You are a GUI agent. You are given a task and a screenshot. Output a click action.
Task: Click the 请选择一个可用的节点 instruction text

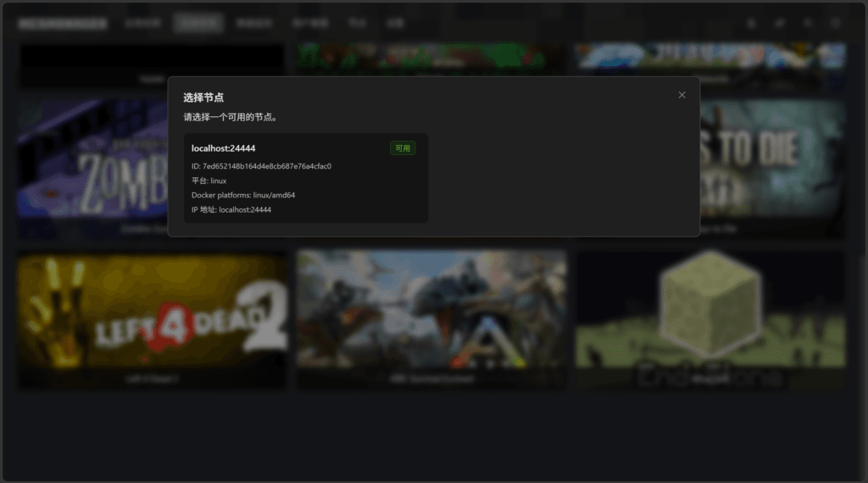(231, 117)
